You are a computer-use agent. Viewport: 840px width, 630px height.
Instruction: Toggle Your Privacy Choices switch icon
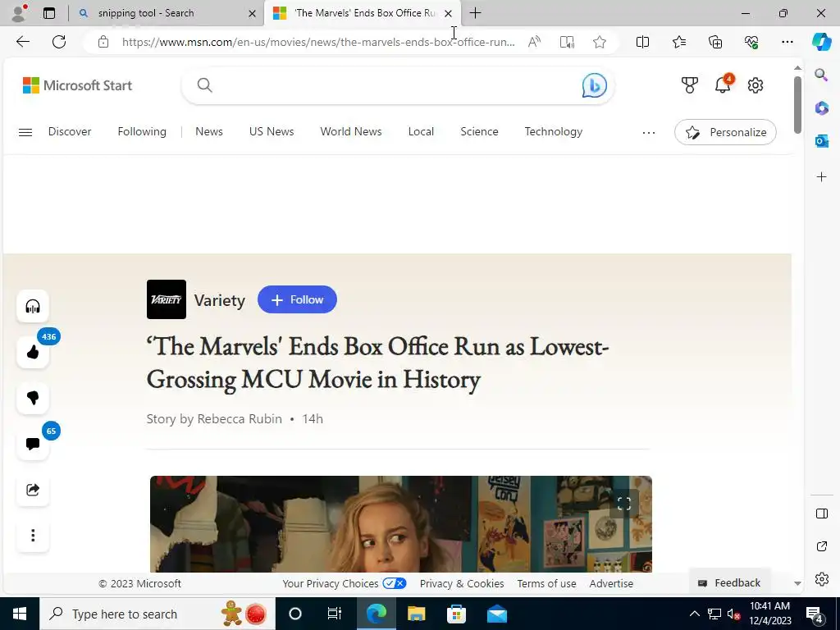click(395, 583)
